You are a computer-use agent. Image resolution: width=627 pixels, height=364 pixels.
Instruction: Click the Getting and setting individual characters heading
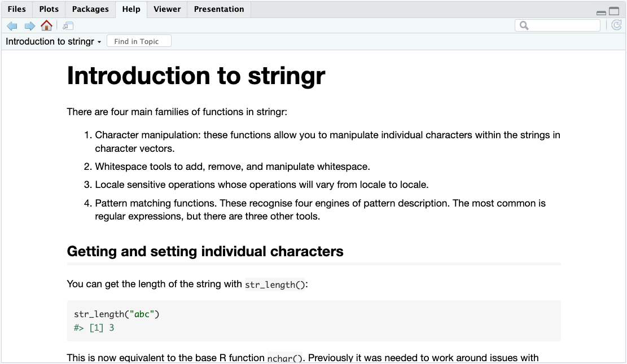pyautogui.click(x=205, y=251)
